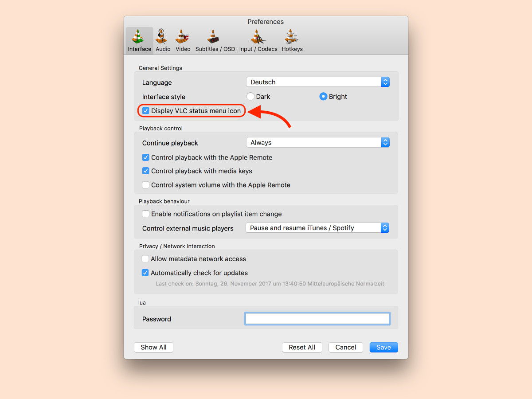Viewport: 532px width, 399px height.
Task: Open the Control external music players dropdown
Action: coord(317,228)
